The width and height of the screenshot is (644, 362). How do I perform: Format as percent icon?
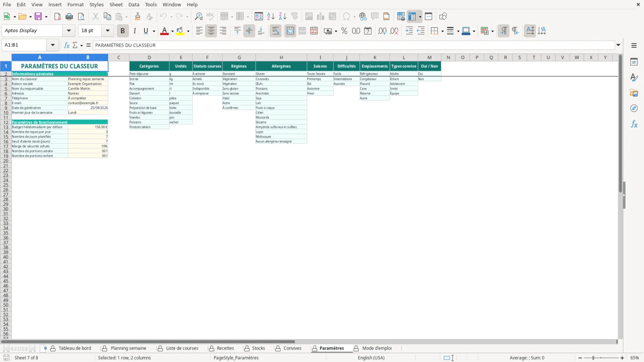click(344, 31)
